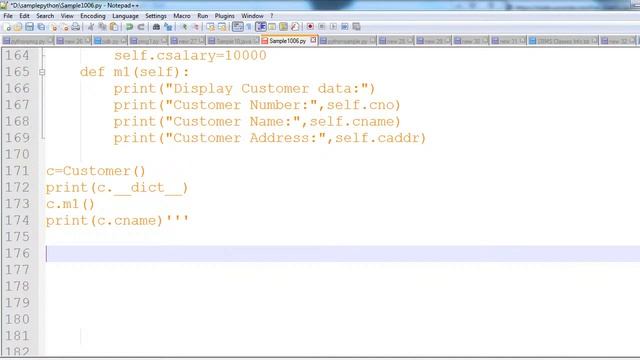Toggle the Word Wrap toolbar icon
This screenshot has width=640, height=360.
238,27
